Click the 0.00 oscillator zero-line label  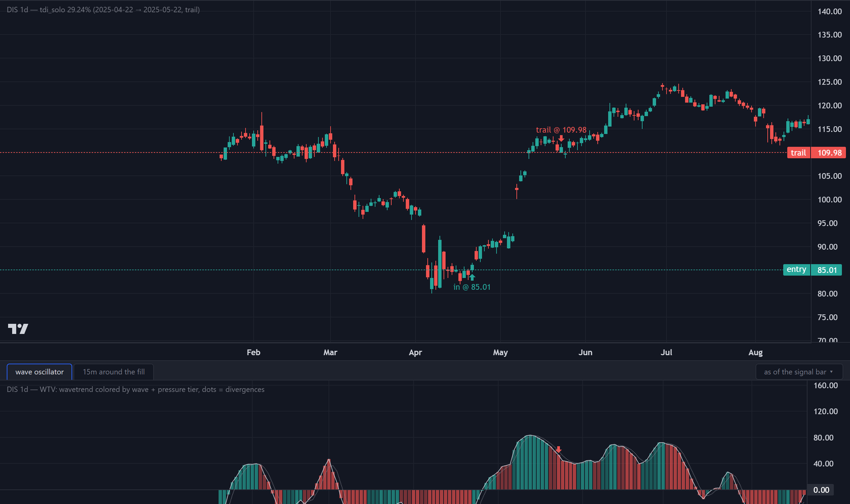(x=821, y=490)
